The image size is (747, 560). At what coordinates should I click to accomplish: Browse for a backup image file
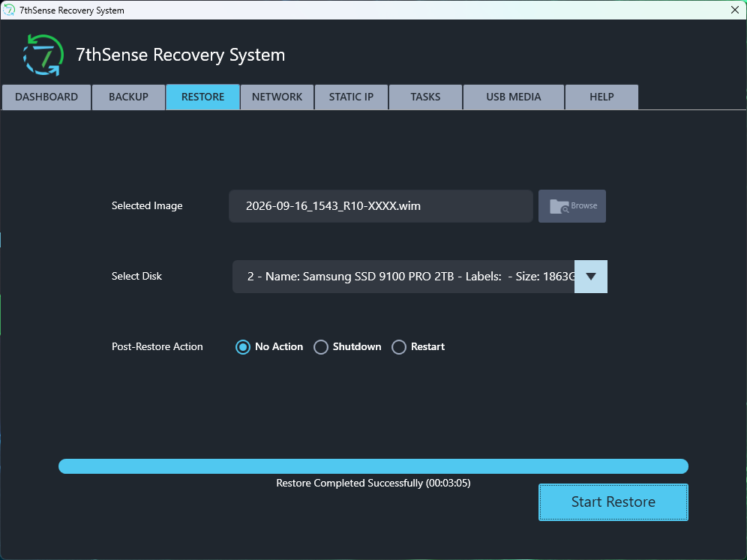click(572, 206)
